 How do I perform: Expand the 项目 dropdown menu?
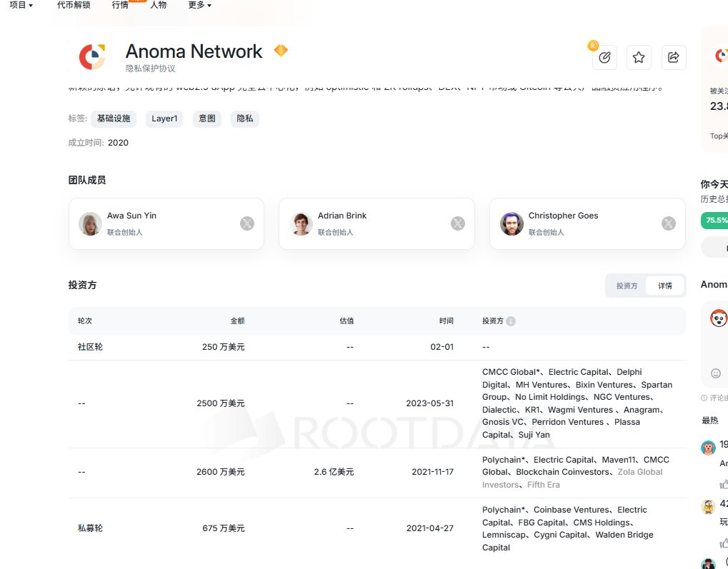21,5
